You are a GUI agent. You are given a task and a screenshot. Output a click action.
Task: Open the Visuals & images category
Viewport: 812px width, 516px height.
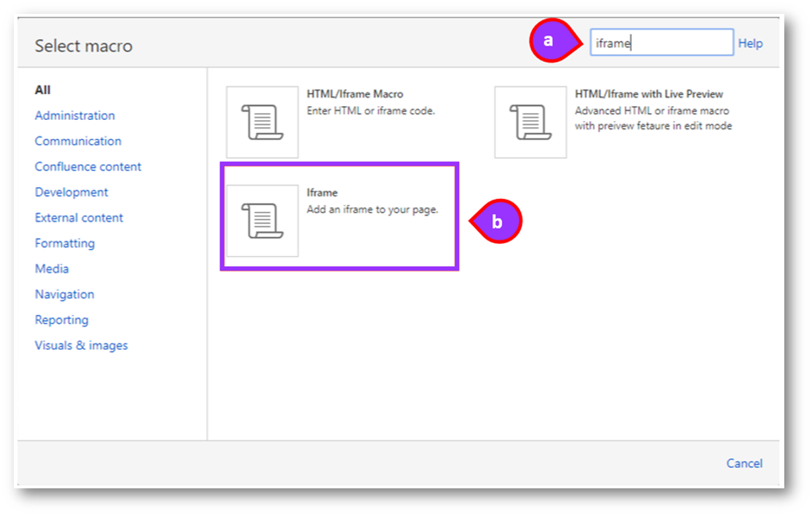(81, 345)
